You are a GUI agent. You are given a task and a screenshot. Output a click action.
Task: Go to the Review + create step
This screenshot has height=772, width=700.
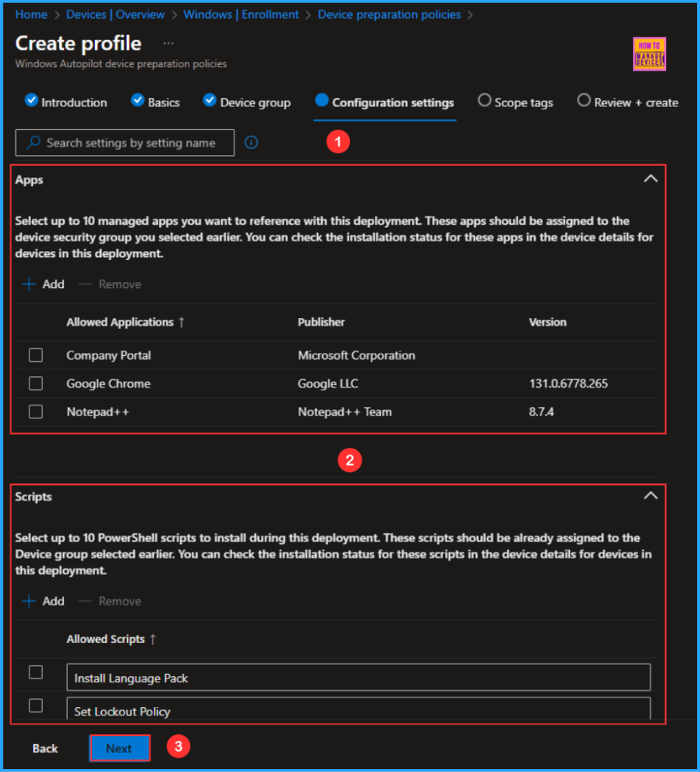pyautogui.click(x=628, y=103)
